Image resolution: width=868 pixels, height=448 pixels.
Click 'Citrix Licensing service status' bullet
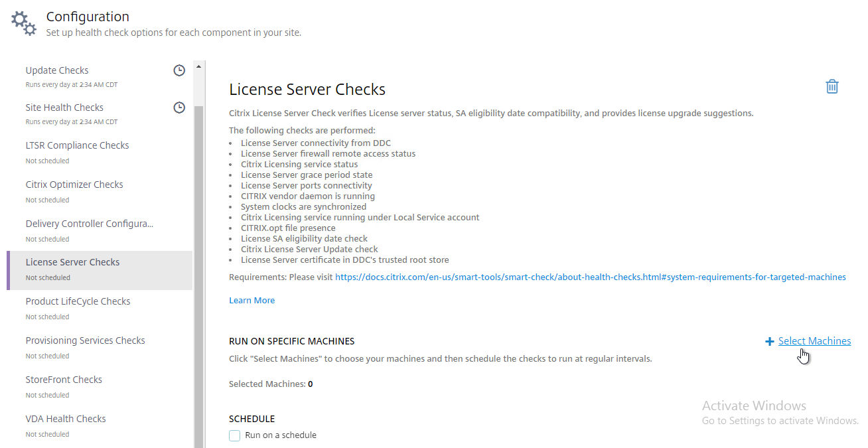pos(299,165)
